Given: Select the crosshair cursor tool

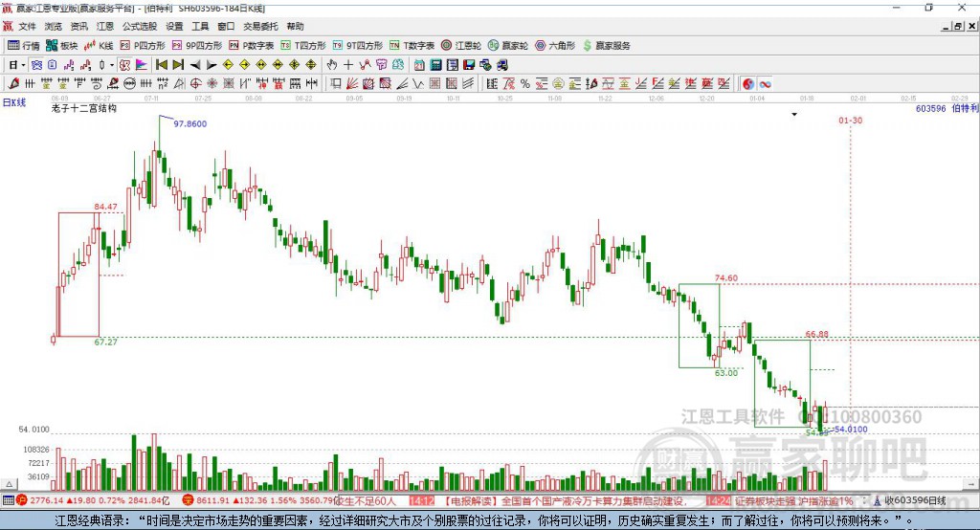Looking at the screenshot, I should click(x=348, y=65).
